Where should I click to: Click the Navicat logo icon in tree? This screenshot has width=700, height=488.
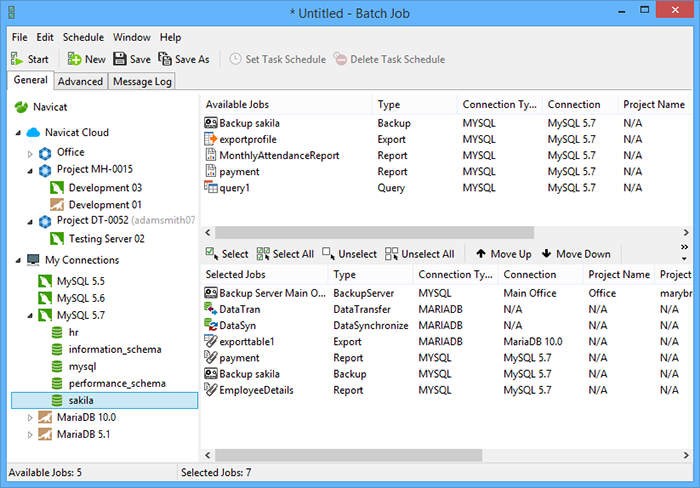(x=21, y=107)
